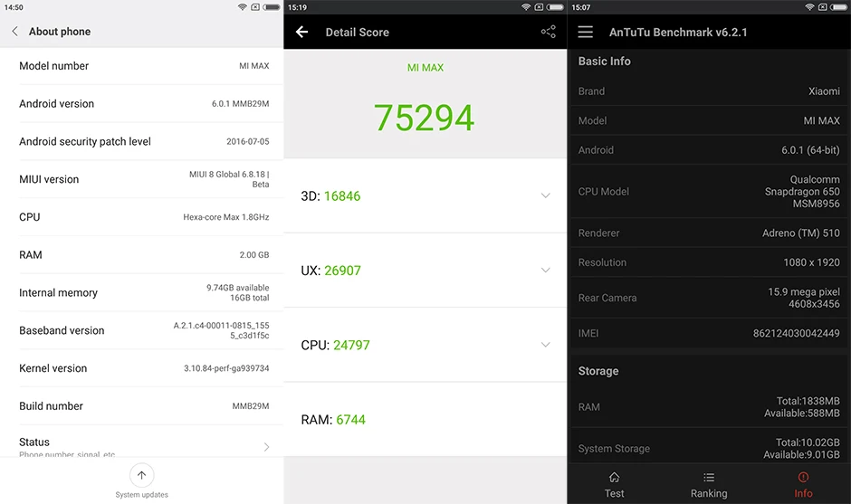The image size is (851, 504).
Task: Tap Wi-Fi icon in Detail Score status bar
Action: coord(526,7)
